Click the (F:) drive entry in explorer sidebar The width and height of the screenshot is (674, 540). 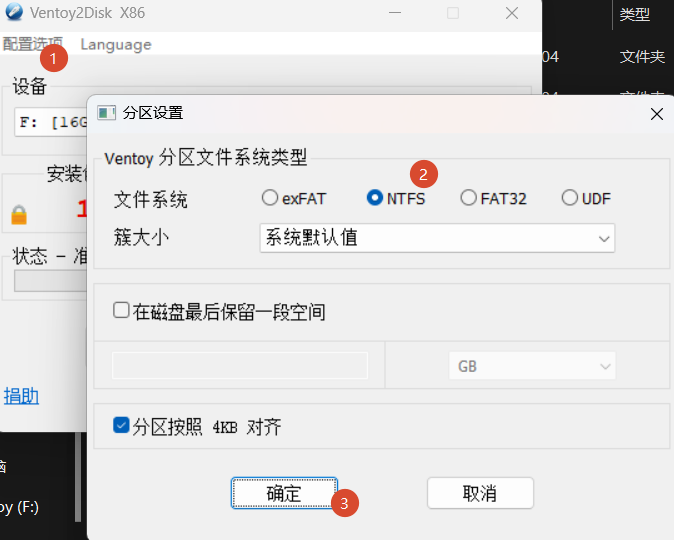pyautogui.click(x=19, y=507)
